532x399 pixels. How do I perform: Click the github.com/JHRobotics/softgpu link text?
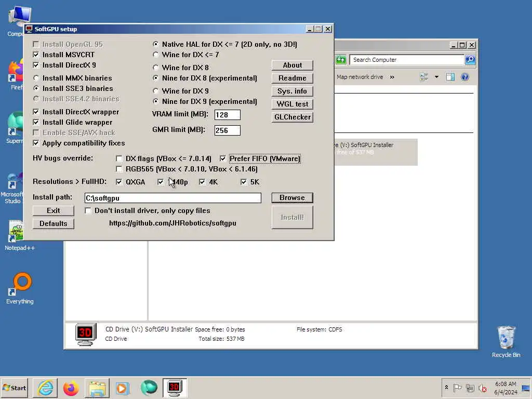[172, 223]
